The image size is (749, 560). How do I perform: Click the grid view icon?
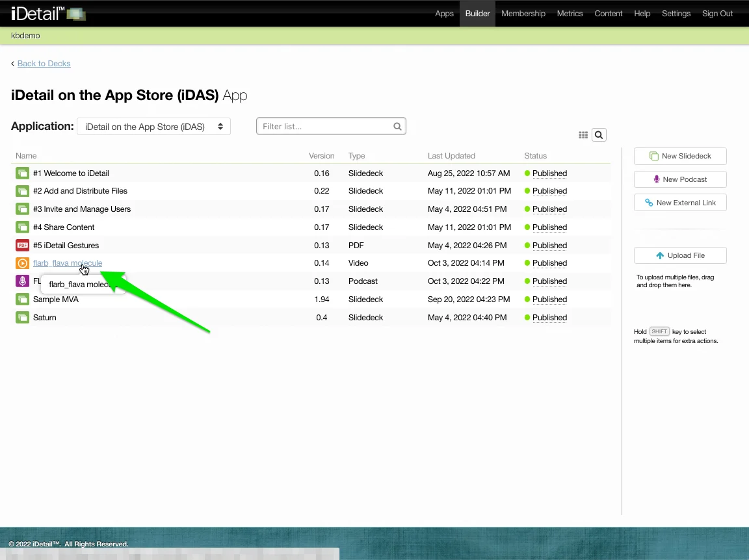pos(583,135)
